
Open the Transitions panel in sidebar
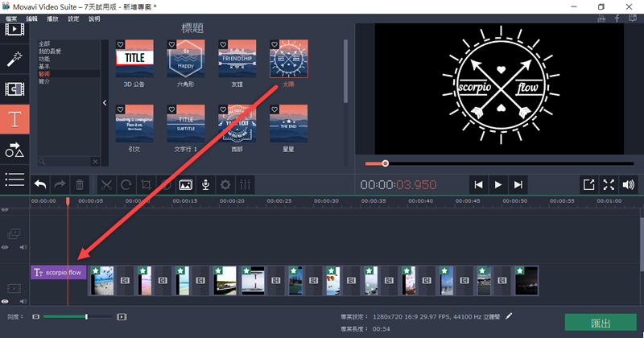point(14,89)
